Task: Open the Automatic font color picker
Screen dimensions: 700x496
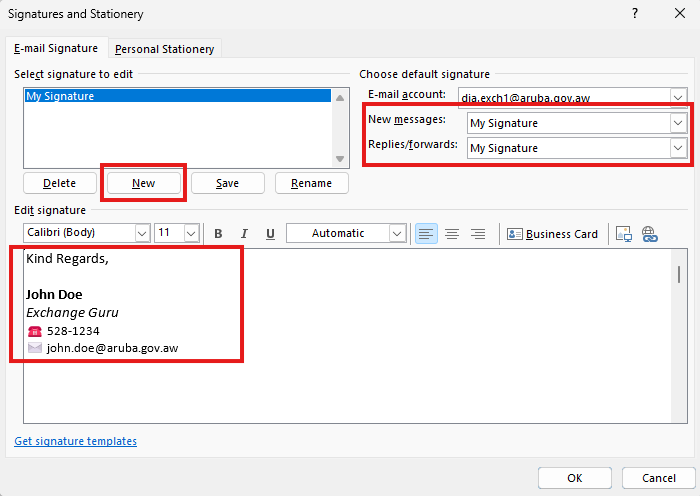Action: (397, 233)
